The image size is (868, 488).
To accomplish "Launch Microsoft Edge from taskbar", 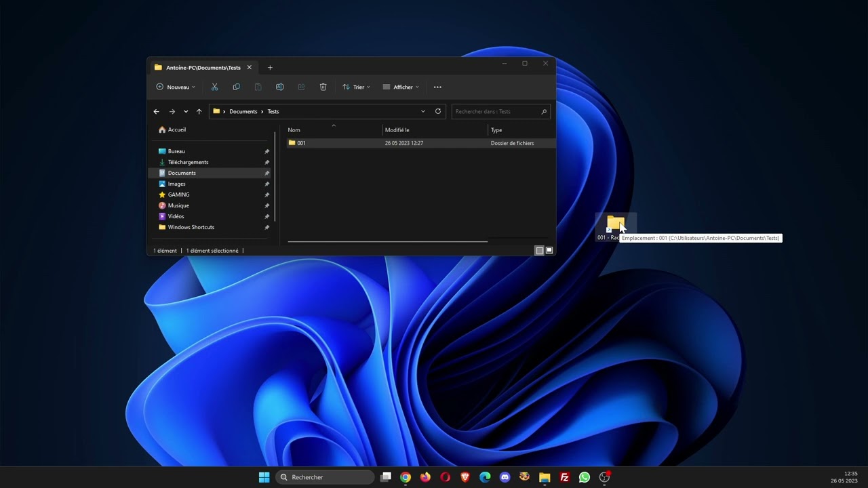I will [x=485, y=477].
